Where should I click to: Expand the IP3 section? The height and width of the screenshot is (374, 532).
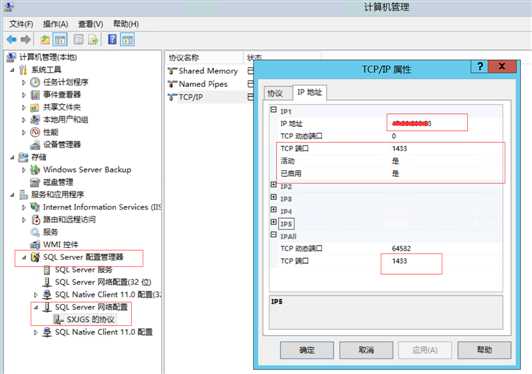(x=273, y=197)
